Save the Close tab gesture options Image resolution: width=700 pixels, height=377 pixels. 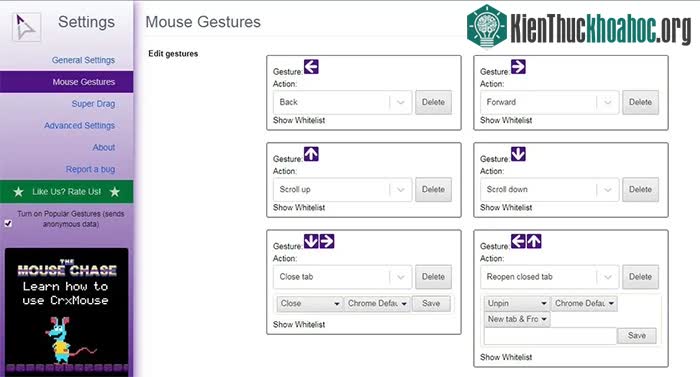[431, 303]
